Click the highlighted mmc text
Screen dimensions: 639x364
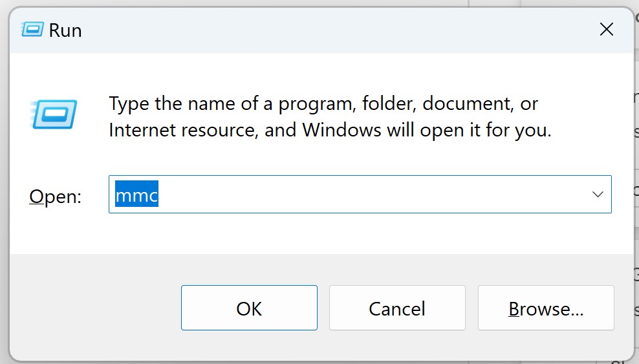tap(136, 194)
